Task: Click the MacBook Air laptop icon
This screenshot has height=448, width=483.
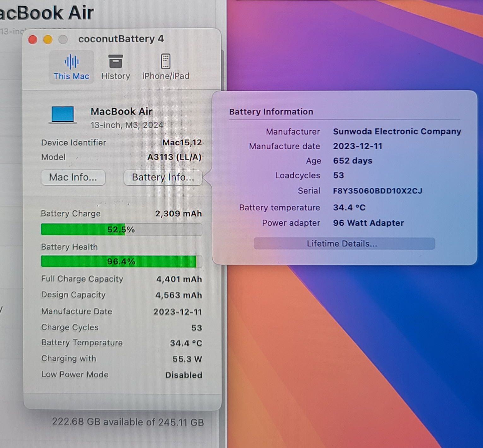Action: pyautogui.click(x=63, y=115)
